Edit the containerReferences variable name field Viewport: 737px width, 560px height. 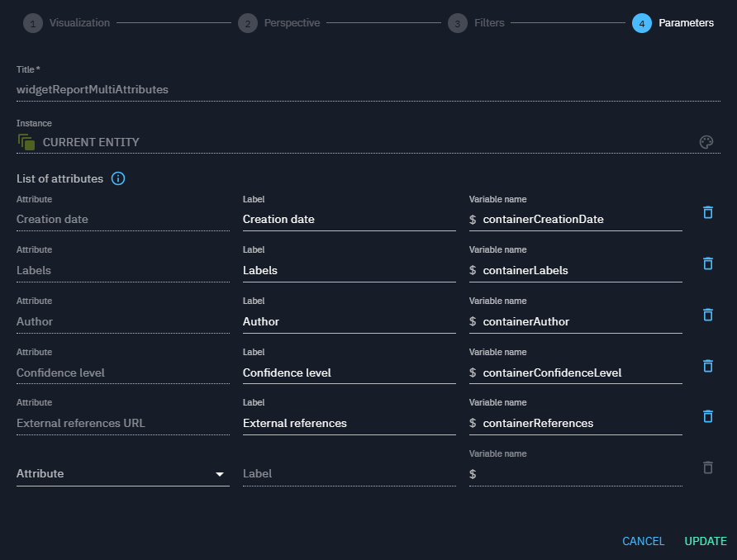(581, 423)
